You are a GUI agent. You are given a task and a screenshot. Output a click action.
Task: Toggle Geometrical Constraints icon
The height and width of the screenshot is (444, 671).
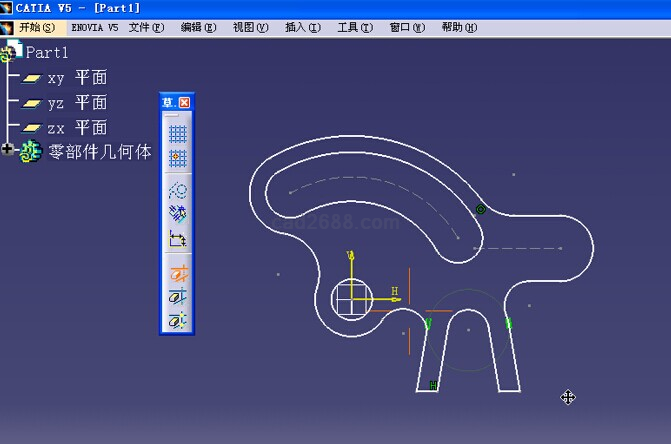177,214
